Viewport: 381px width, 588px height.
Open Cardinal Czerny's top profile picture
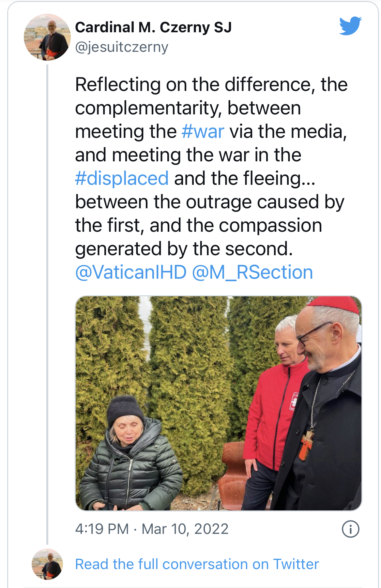click(x=47, y=37)
